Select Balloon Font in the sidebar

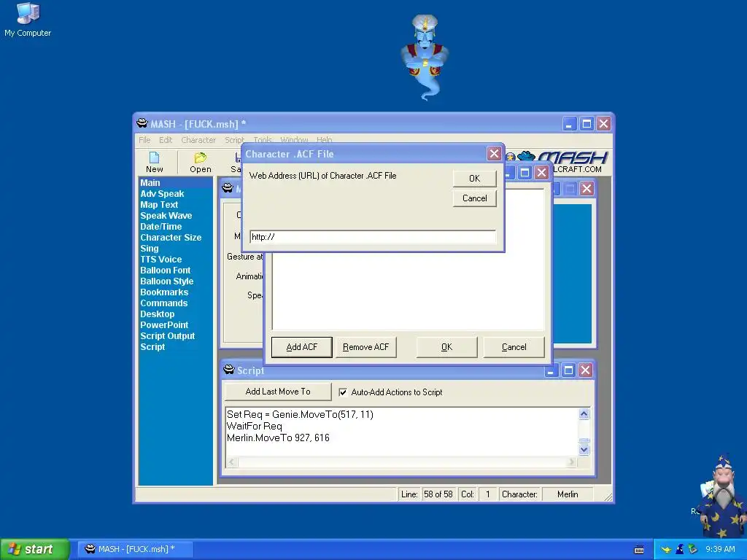166,271
